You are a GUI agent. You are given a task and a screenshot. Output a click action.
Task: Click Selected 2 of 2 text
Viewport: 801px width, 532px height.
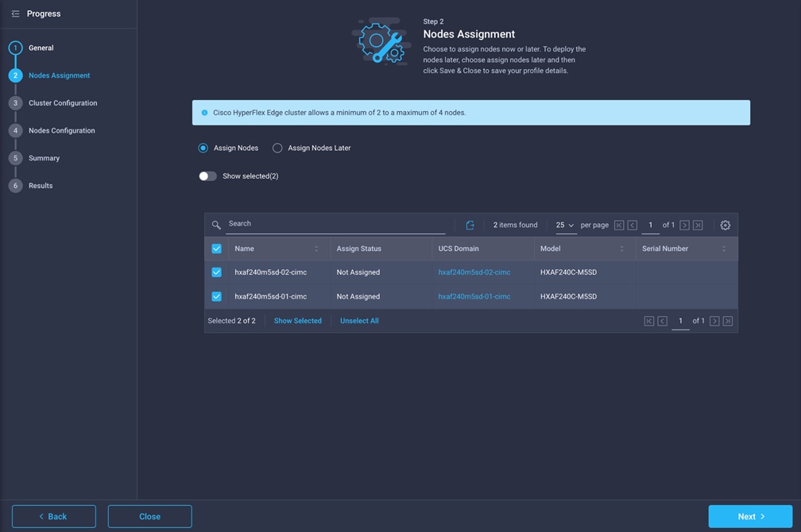pyautogui.click(x=231, y=321)
